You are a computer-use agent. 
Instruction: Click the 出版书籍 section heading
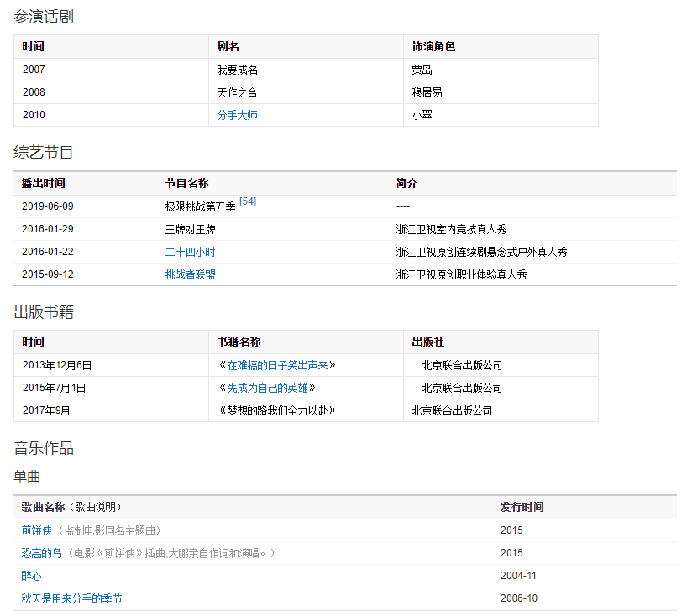[44, 312]
